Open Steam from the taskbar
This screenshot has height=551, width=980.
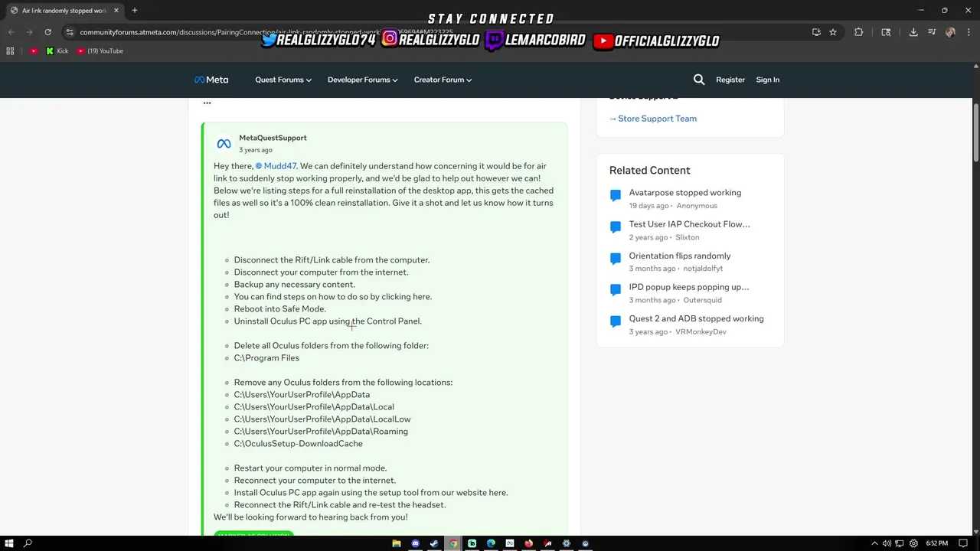434,543
